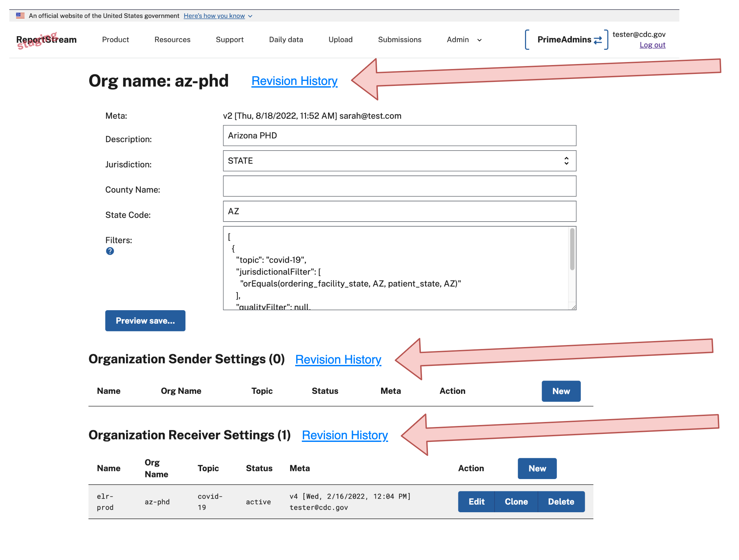Open the STATE jurisdiction dropdown
This screenshot has height=560, width=739.
399,161
